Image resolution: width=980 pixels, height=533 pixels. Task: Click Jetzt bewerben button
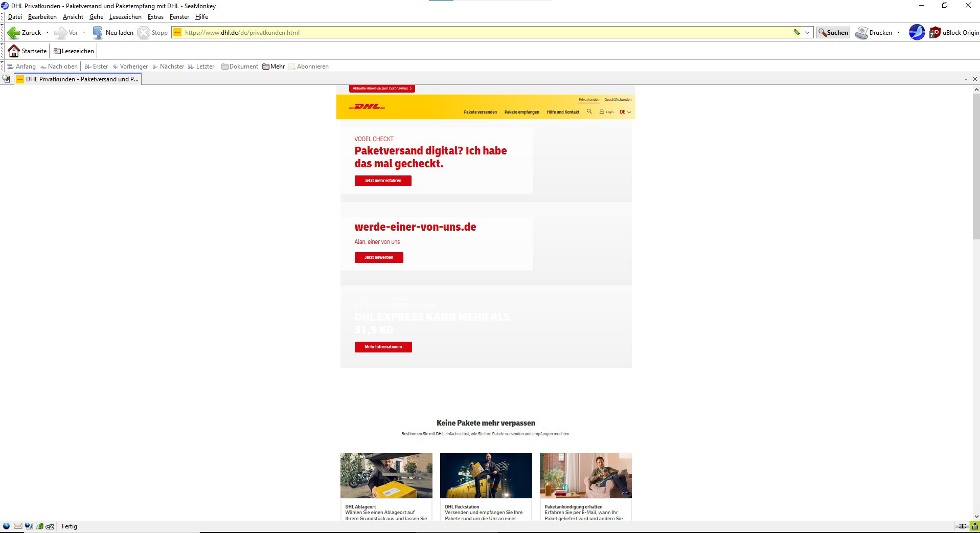tap(379, 257)
